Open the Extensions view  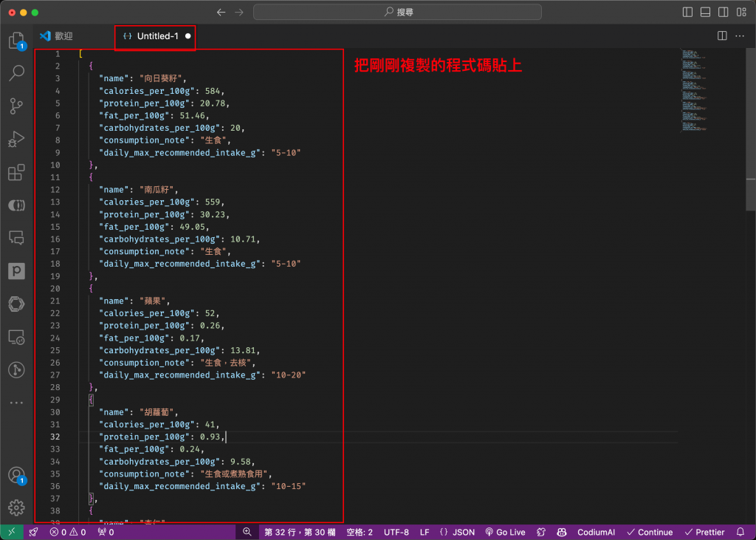16,172
